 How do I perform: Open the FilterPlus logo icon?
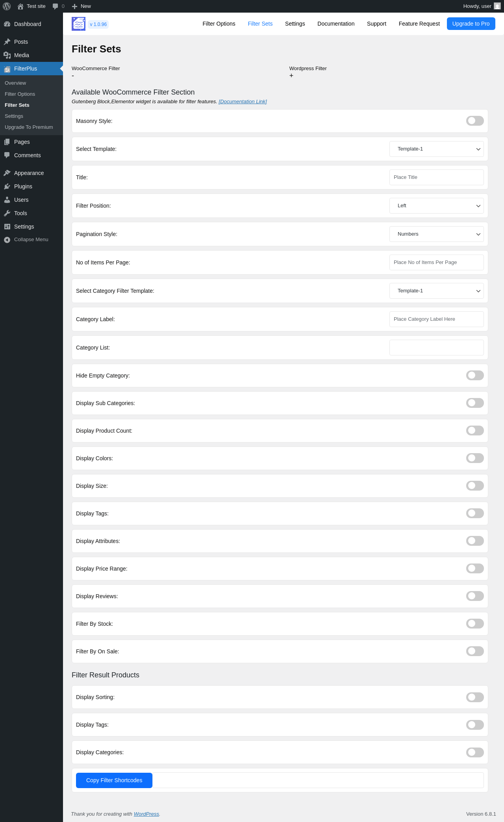(x=79, y=24)
